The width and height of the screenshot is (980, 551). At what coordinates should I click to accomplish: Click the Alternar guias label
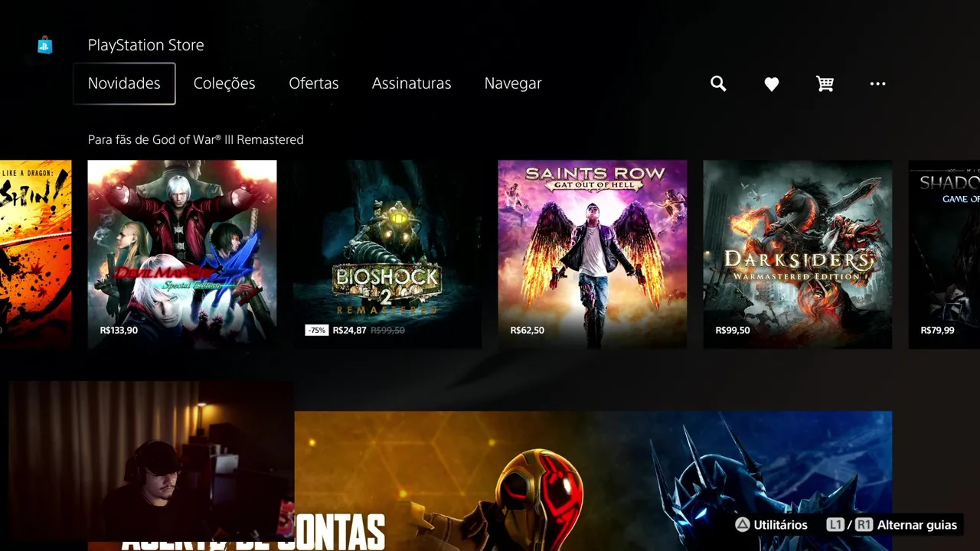click(917, 525)
